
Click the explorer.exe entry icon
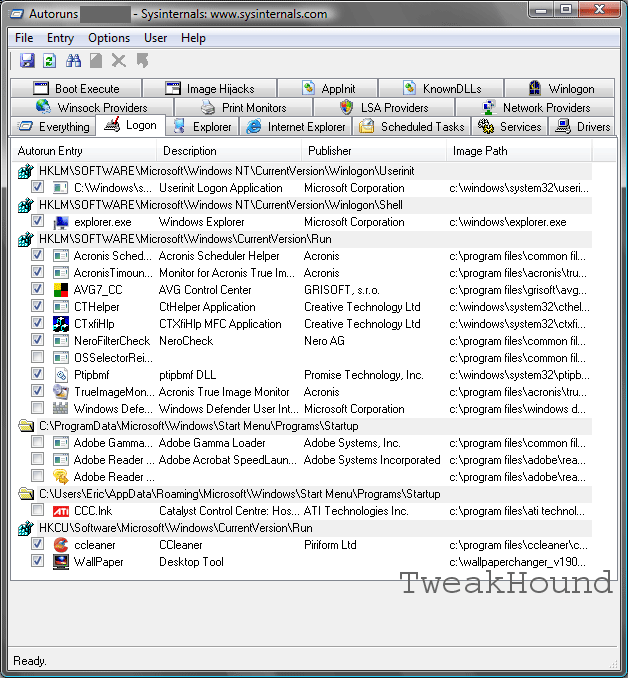61,222
